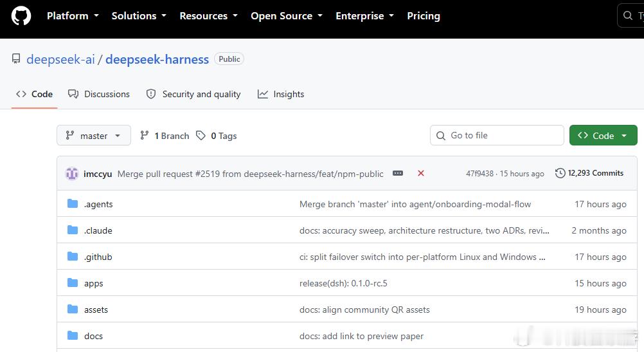Open commit "ci: split failover switch"

(x=423, y=257)
